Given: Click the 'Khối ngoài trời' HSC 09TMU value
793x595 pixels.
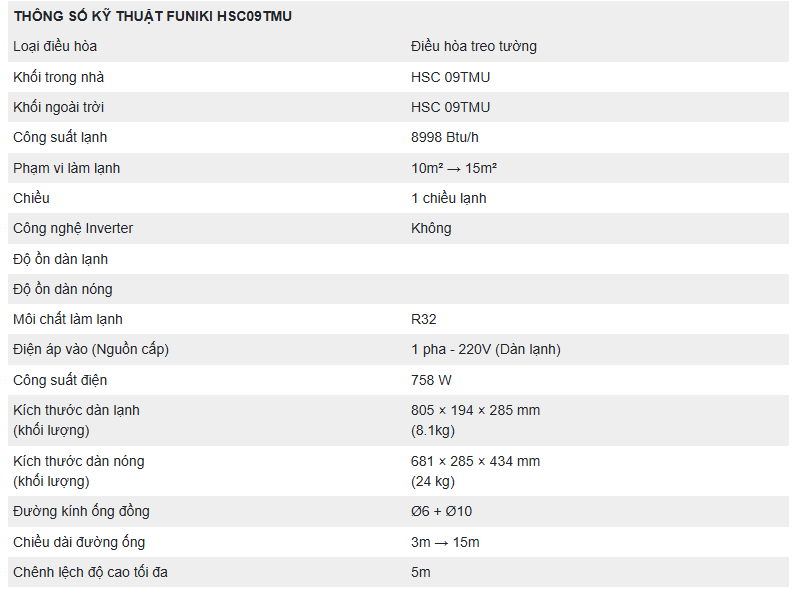Looking at the screenshot, I should coord(450,107).
